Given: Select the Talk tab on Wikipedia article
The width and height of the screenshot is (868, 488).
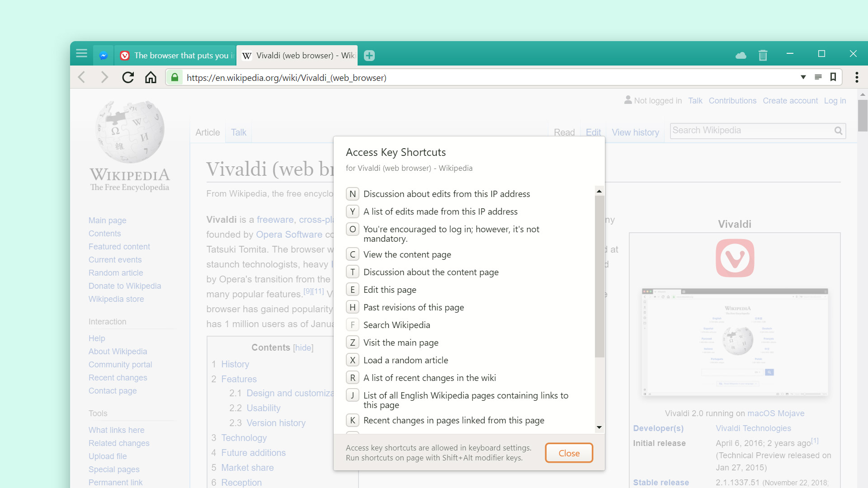Looking at the screenshot, I should point(238,132).
